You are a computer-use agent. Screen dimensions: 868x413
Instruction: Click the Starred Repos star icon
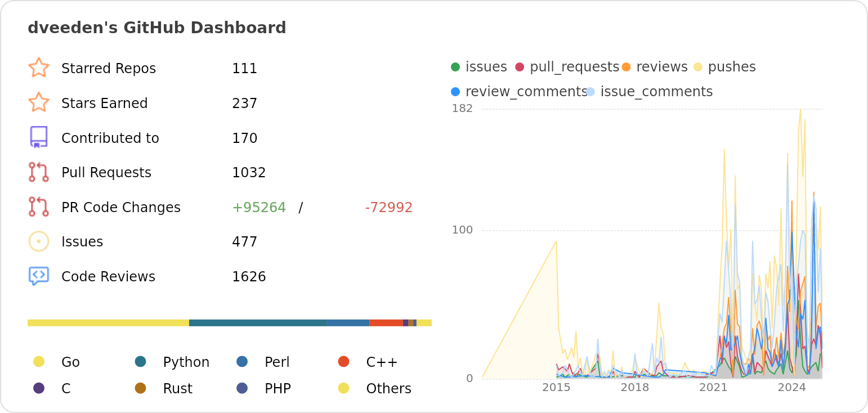(39, 68)
